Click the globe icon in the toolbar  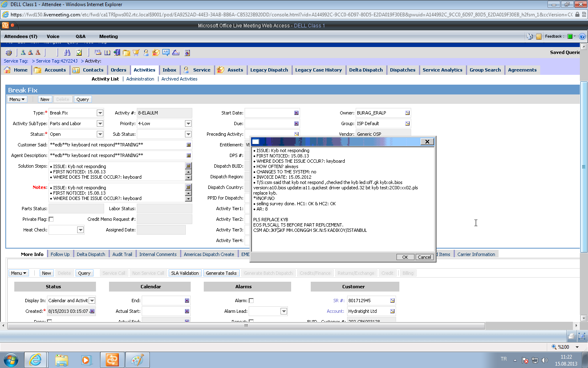[x=9, y=52]
